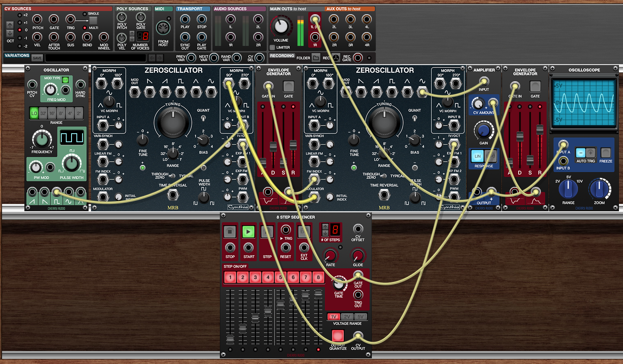Click the green play button on 8 Step Sequencer

tap(248, 232)
